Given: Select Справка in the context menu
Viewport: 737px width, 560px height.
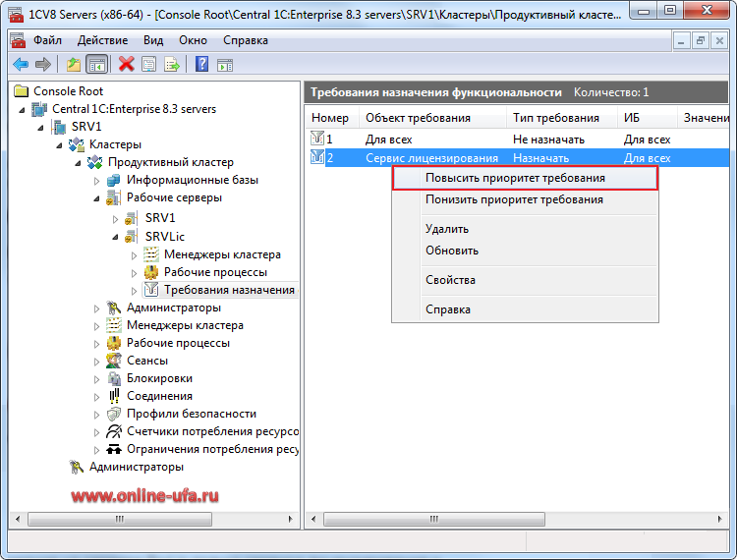Looking at the screenshot, I should [x=525, y=309].
